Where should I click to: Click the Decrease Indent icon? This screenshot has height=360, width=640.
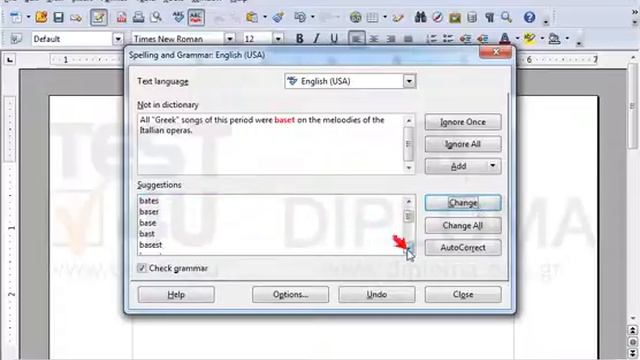465,39
